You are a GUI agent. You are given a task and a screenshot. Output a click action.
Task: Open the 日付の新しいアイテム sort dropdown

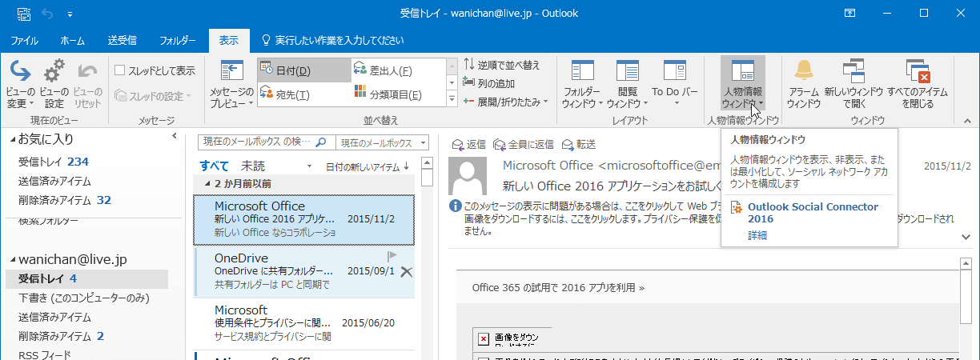(367, 166)
